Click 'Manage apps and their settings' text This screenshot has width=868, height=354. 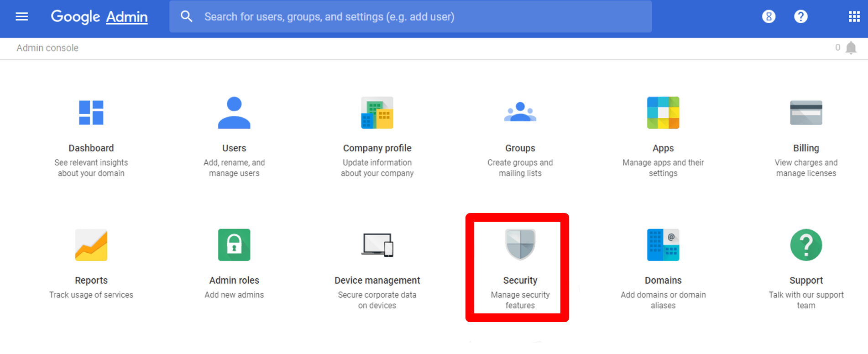663,168
